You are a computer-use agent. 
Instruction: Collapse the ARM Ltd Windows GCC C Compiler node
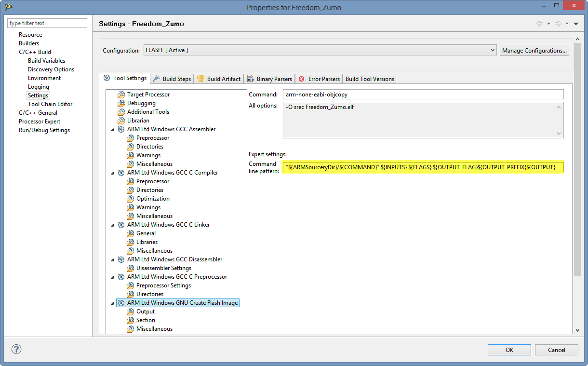113,173
